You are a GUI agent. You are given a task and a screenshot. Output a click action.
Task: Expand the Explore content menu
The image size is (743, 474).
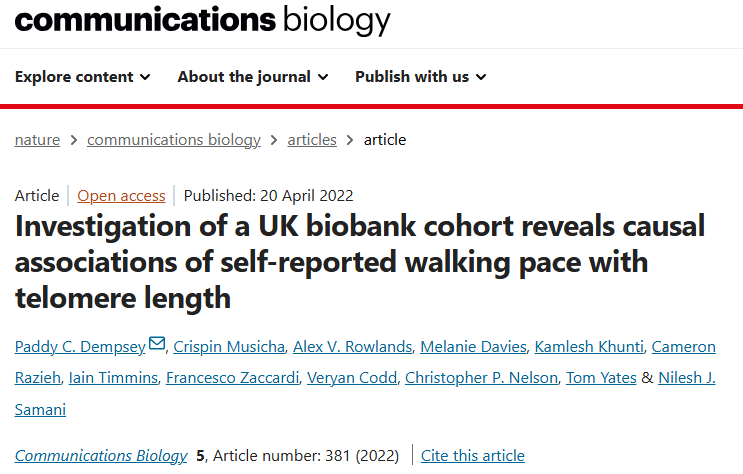click(83, 77)
